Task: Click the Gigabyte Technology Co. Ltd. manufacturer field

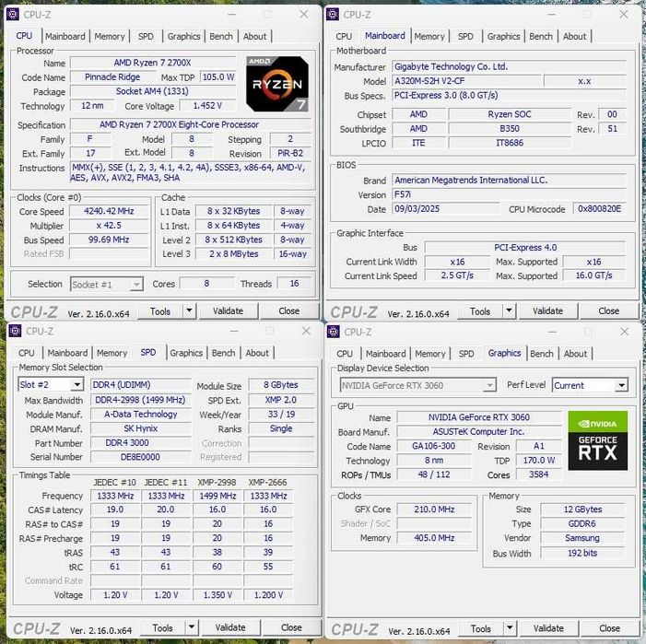Action: 509,66
